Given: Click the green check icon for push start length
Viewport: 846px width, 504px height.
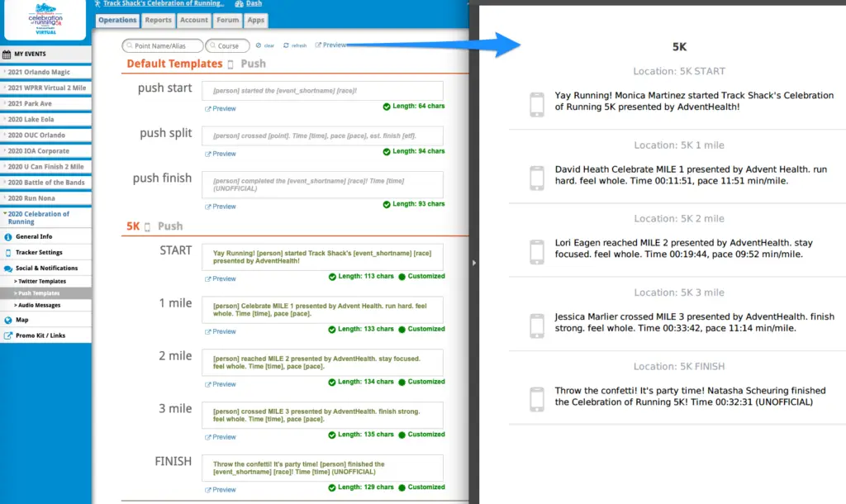Looking at the screenshot, I should [x=387, y=107].
